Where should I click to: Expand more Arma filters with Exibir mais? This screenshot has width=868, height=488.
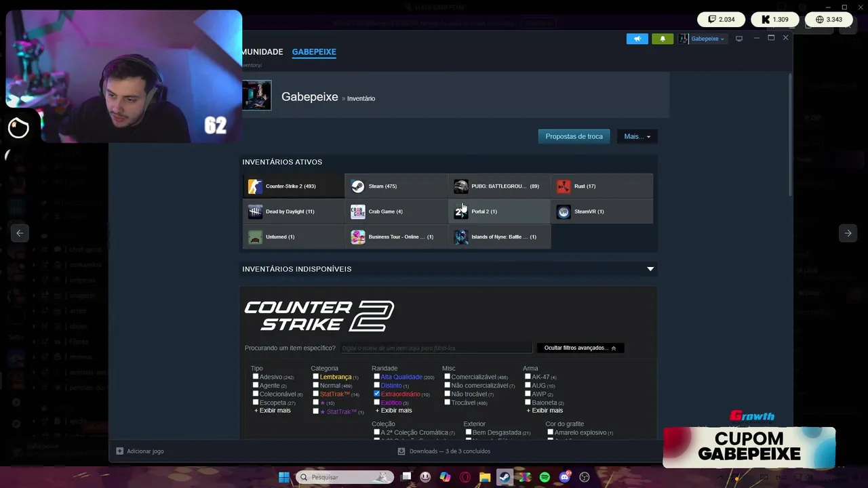point(545,411)
